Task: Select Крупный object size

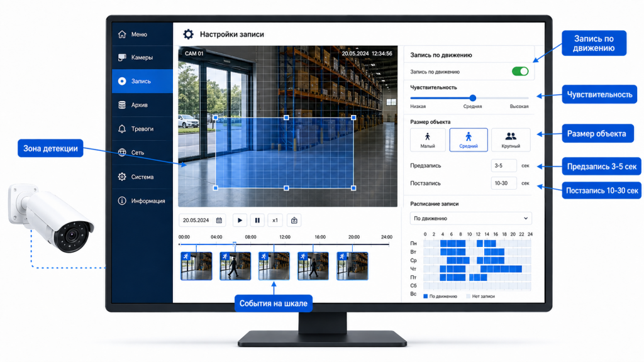Action: [511, 140]
